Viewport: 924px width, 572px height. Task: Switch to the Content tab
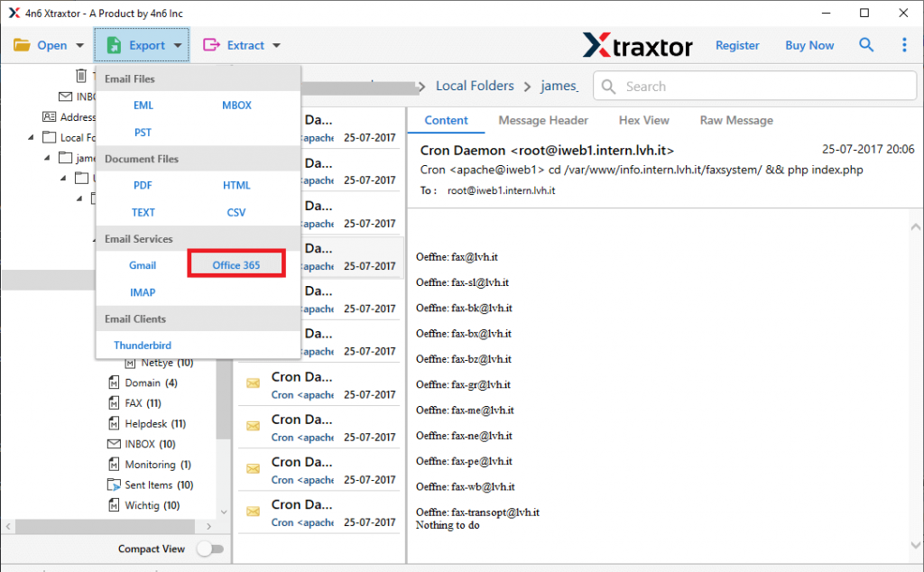coord(446,120)
